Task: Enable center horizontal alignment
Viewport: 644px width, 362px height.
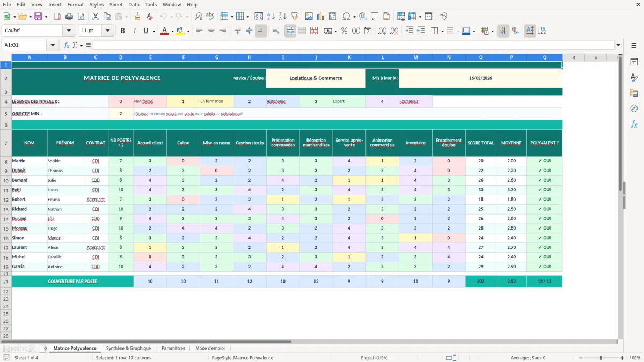Action: (211, 31)
